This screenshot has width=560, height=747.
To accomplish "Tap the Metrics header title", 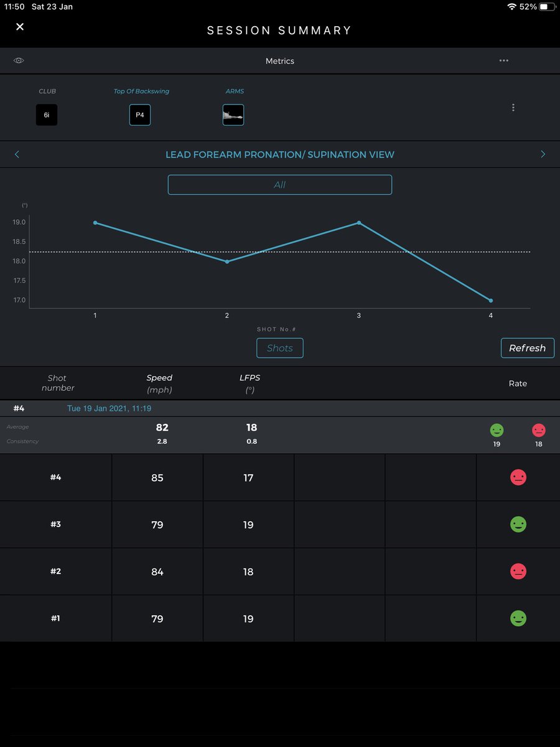I will (280, 61).
